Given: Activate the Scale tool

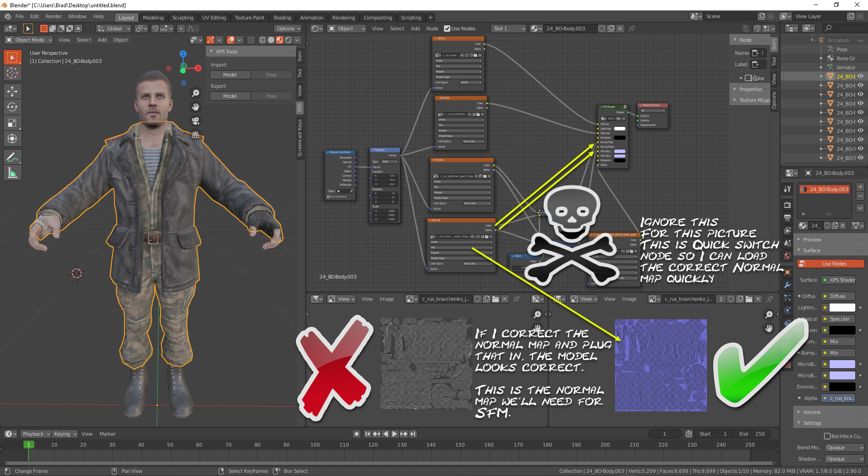Looking at the screenshot, I should coord(13,123).
